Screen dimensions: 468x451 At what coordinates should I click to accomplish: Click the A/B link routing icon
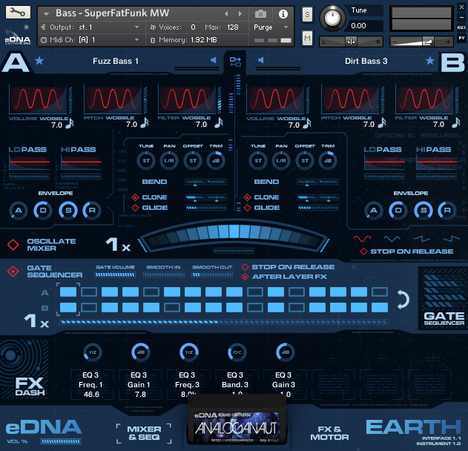tap(235, 61)
